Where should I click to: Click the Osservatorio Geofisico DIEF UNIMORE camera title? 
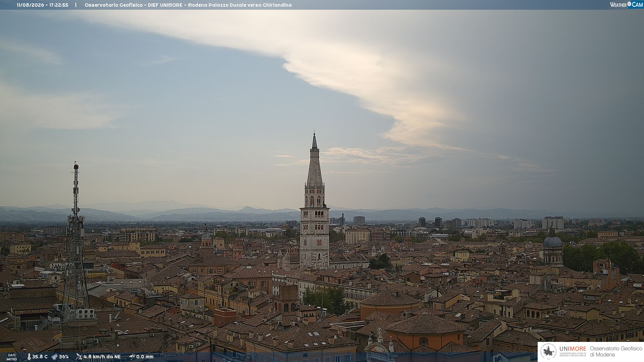[x=188, y=5]
